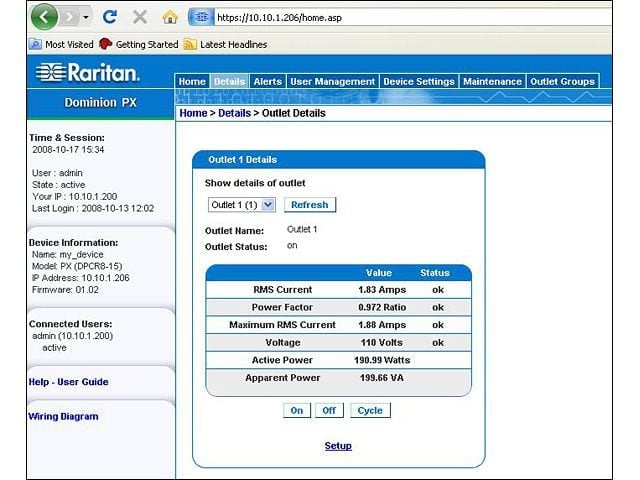
Task: Click the address bar URL field
Action: pyautogui.click(x=412, y=18)
